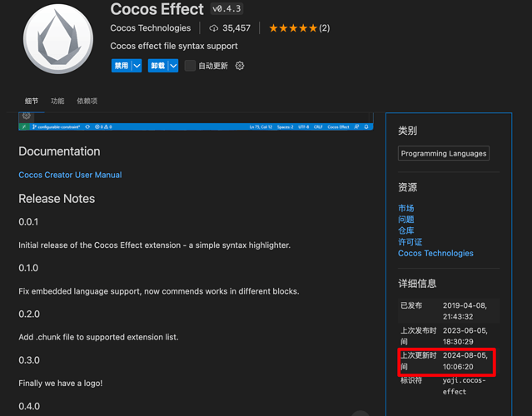Open the 依赖项 dependencies tab
This screenshot has height=416, width=532.
point(87,101)
